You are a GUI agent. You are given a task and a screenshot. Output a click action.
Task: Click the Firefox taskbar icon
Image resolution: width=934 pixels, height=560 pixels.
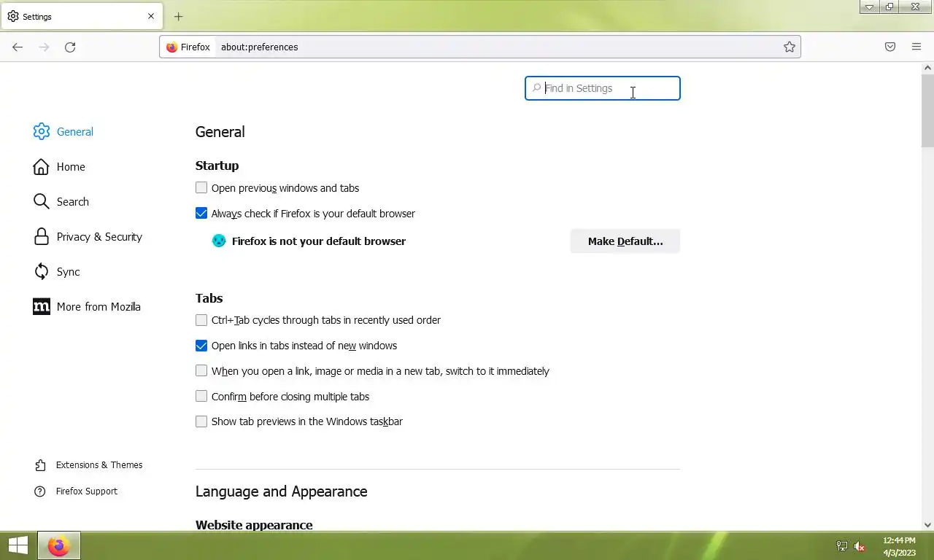[58, 545]
